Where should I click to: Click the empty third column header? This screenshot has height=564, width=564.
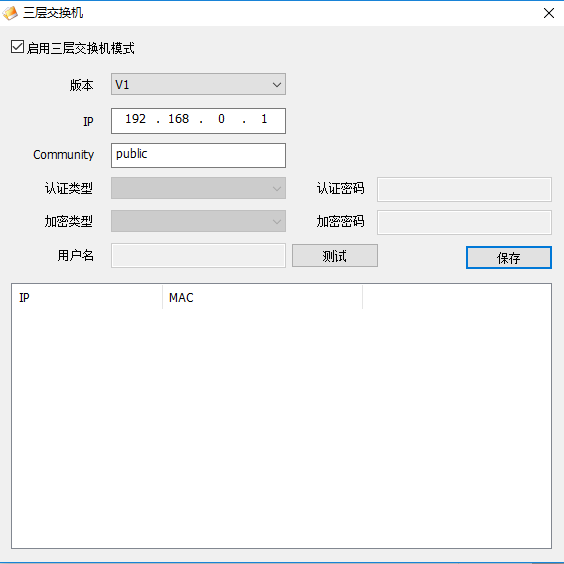pyautogui.click(x=456, y=297)
